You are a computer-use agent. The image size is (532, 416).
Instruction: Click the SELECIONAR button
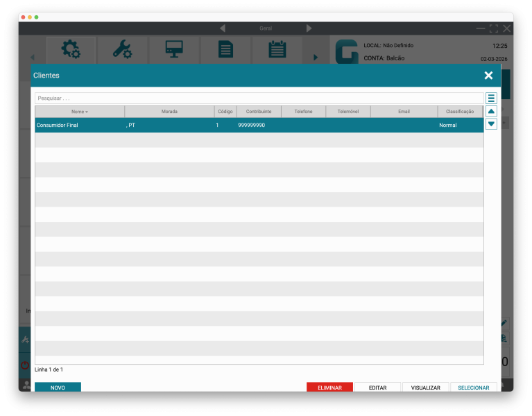[x=473, y=388]
